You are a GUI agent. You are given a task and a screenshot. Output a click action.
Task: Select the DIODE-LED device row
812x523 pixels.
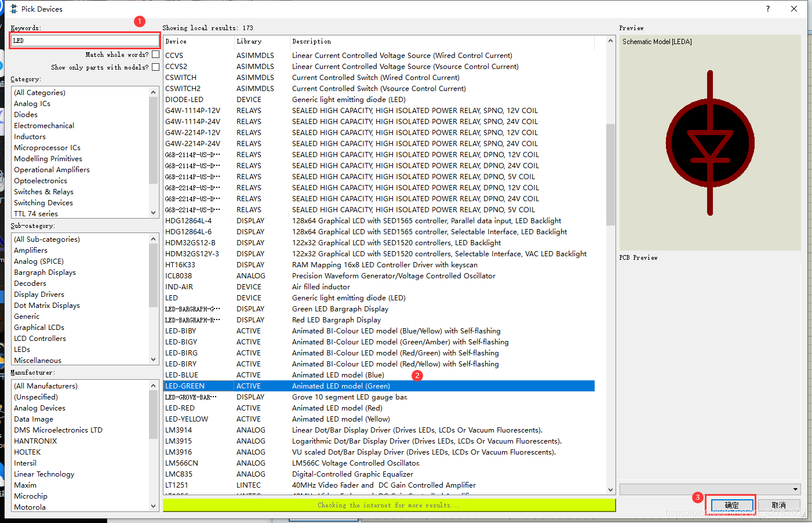tap(379, 100)
